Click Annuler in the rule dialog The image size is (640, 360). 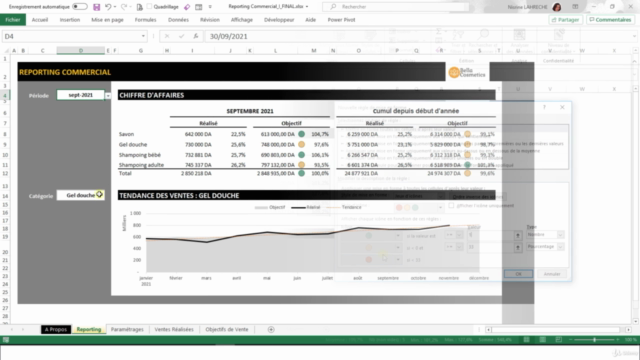click(x=552, y=274)
